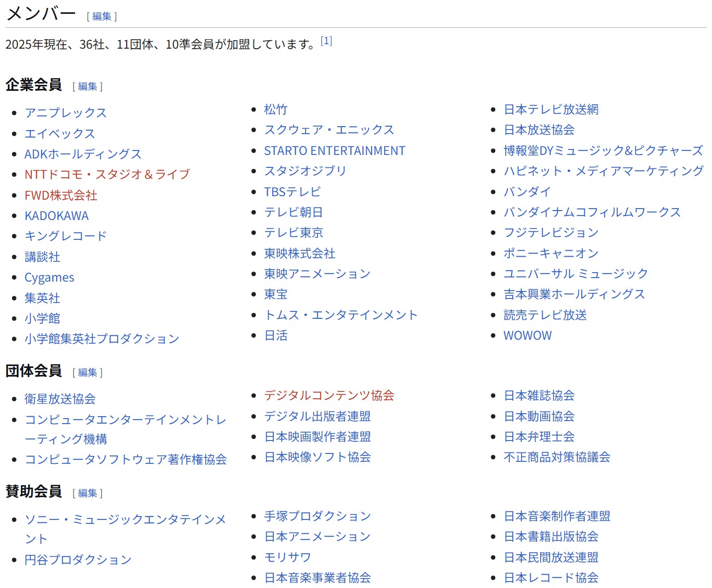Click the edit link beside メンバー heading
712x588 pixels.
pos(102,16)
